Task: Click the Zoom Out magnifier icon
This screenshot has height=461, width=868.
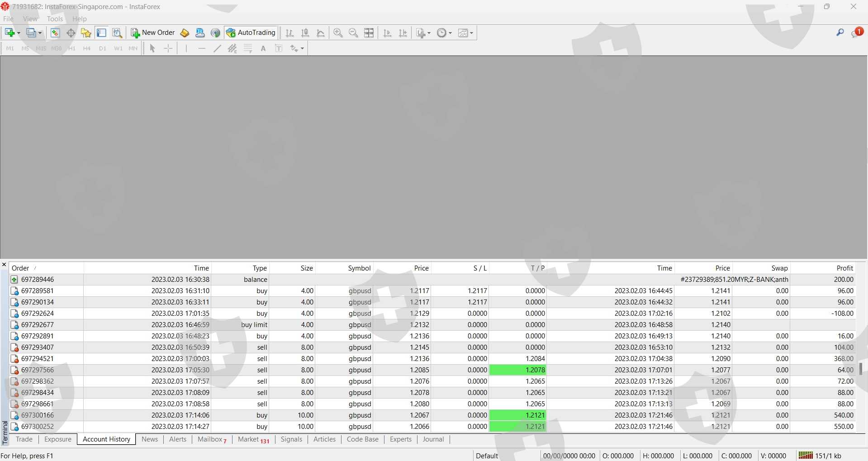Action: [x=353, y=33]
